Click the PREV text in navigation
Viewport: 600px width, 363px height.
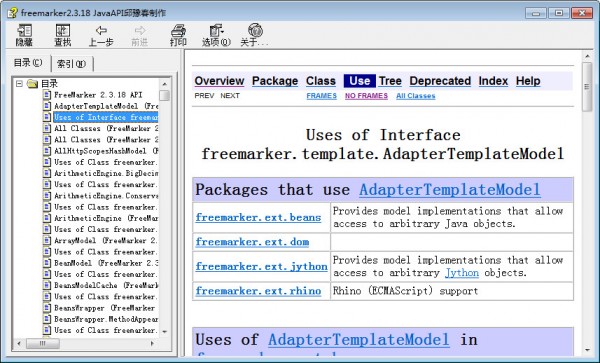(x=204, y=96)
